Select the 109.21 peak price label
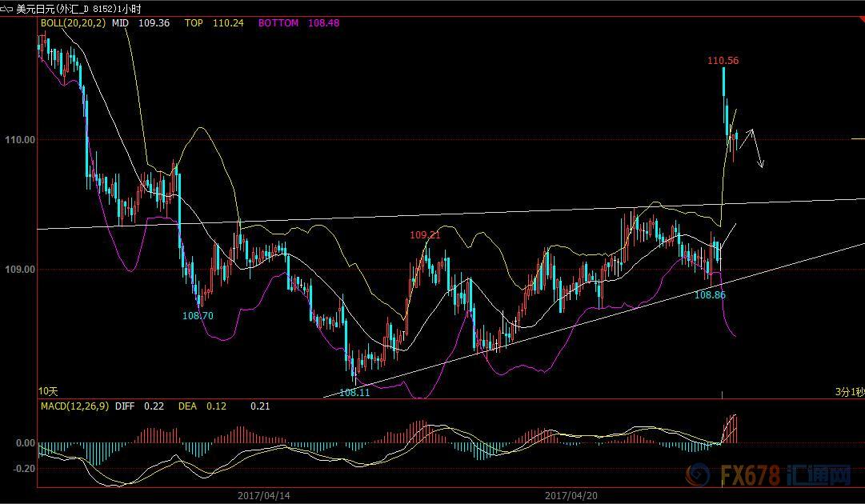The image size is (865, 504). tap(425, 235)
